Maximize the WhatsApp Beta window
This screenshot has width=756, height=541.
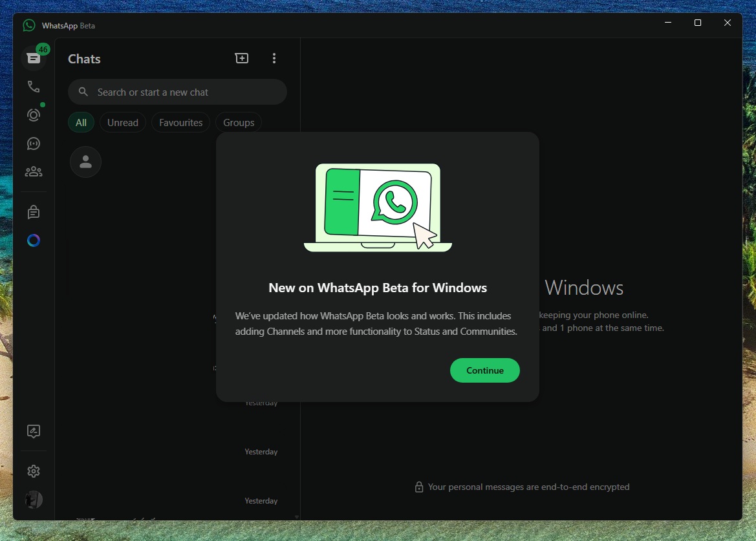[697, 23]
